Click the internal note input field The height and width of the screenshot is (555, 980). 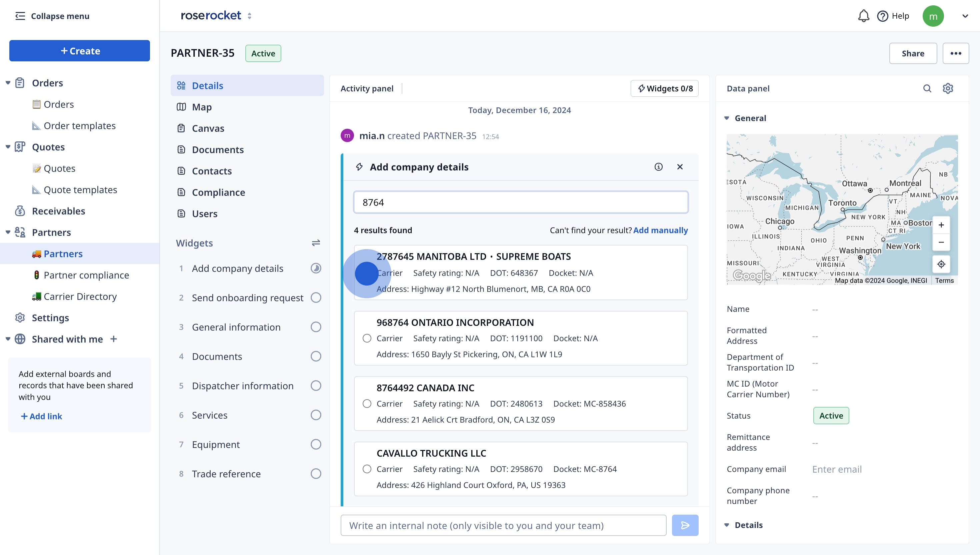coord(503,525)
